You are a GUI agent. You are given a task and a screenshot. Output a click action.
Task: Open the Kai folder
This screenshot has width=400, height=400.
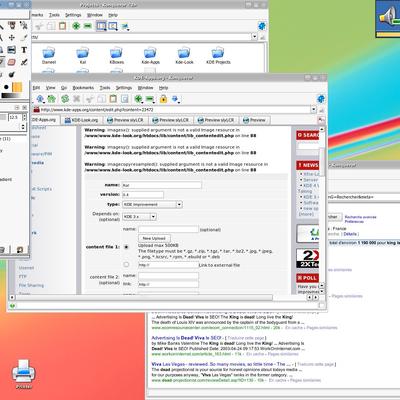coord(83,56)
